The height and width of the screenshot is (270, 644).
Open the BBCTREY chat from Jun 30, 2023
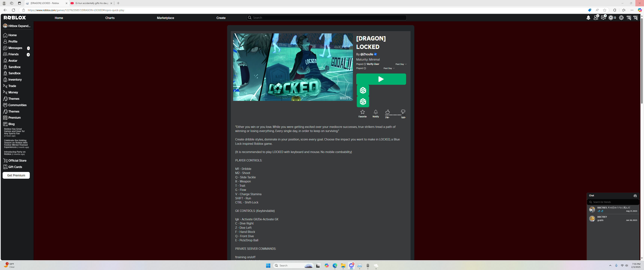[x=613, y=219]
